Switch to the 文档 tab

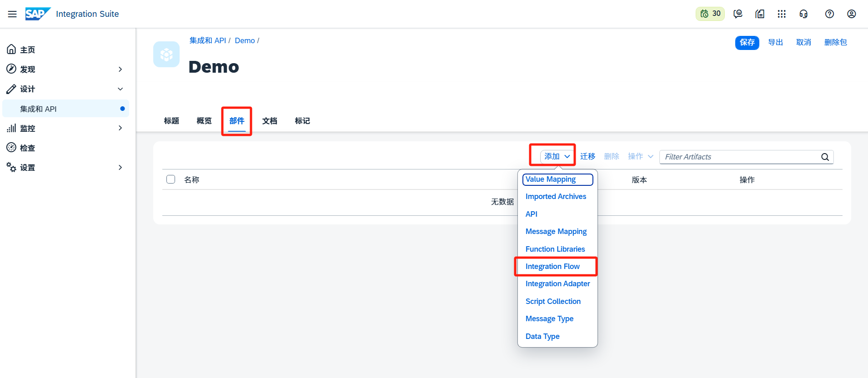270,121
